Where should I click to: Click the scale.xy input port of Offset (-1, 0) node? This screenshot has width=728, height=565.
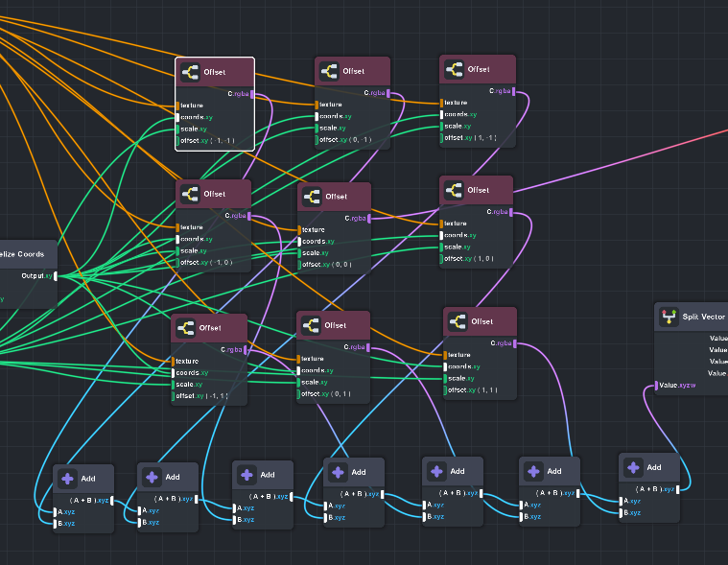tap(177, 251)
